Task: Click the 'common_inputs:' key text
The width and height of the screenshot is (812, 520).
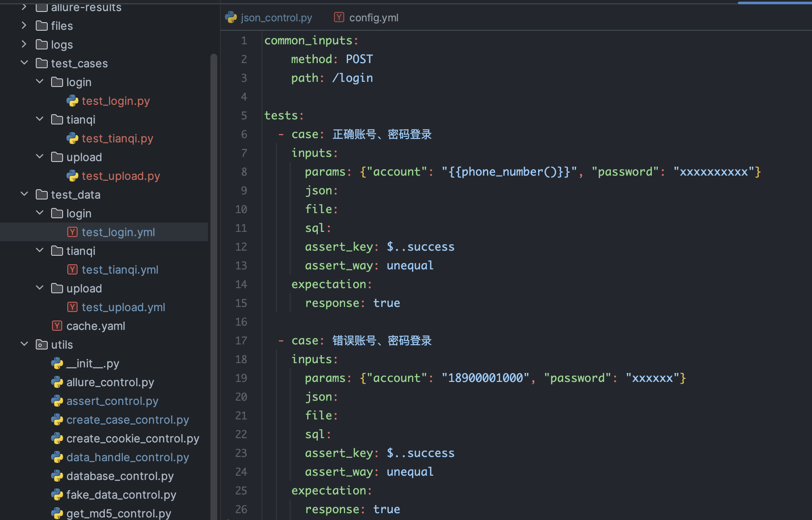Action: 311,40
